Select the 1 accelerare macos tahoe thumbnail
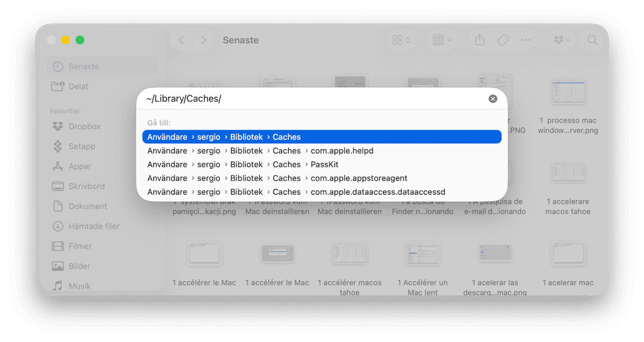The image size is (644, 342). click(568, 172)
